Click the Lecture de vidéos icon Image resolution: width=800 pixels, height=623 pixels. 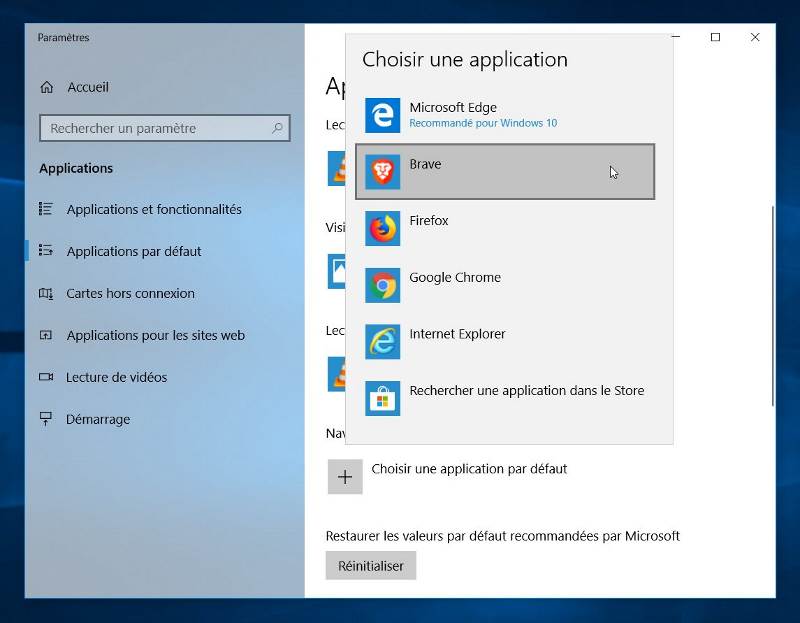pyautogui.click(x=47, y=378)
